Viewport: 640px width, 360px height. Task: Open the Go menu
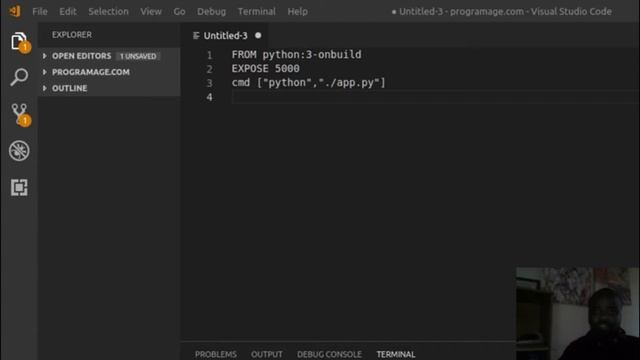[x=179, y=11]
